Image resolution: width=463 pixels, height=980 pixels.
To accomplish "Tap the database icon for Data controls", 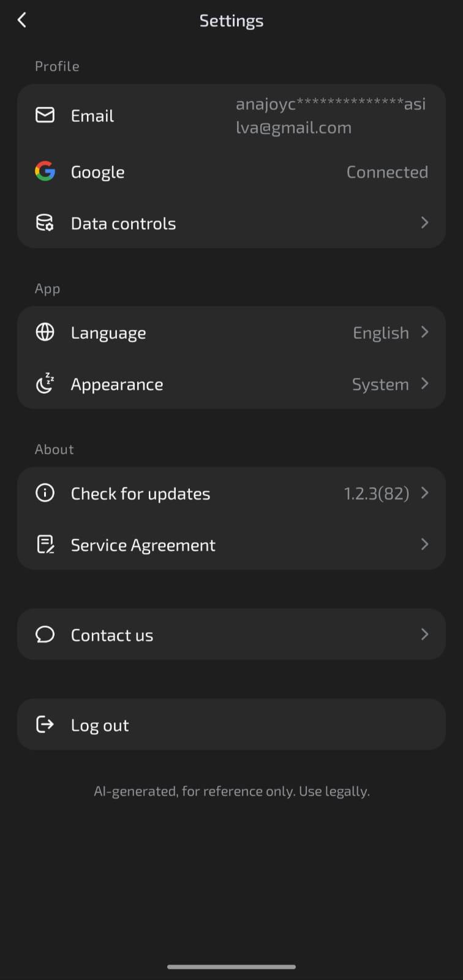I will [x=45, y=223].
